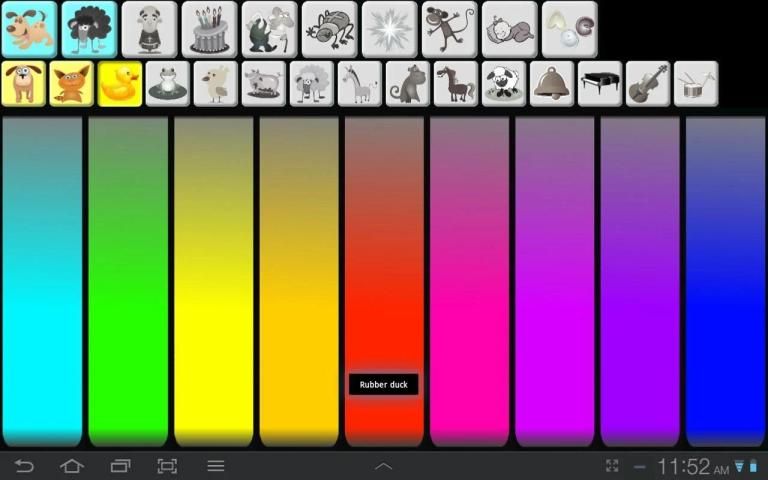Select the rubber duck sound icon
The height and width of the screenshot is (480, 768).
click(119, 84)
